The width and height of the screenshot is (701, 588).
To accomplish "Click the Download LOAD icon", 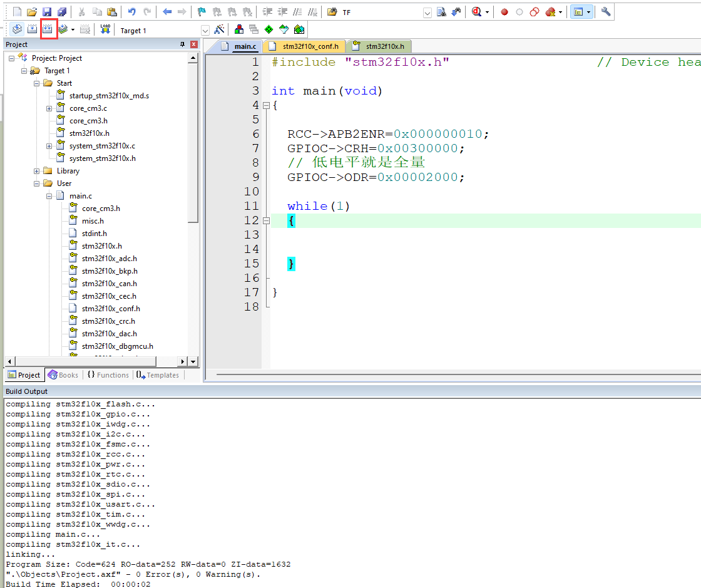I will (x=105, y=29).
